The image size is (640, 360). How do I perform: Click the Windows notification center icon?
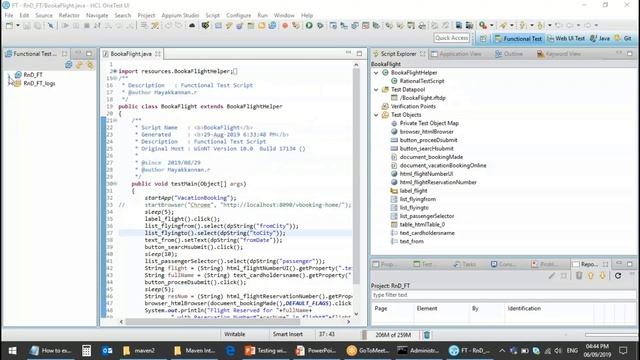623,351
